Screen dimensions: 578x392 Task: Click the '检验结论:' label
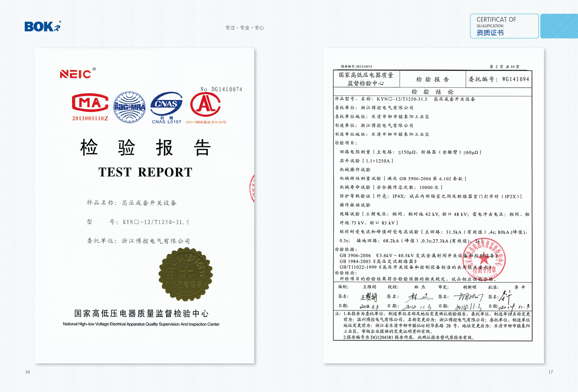click(346, 273)
